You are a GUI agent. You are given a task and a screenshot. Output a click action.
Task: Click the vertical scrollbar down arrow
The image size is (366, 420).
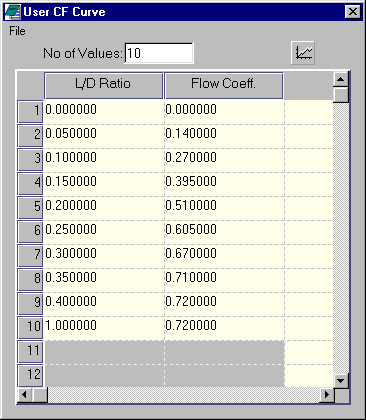[340, 380]
